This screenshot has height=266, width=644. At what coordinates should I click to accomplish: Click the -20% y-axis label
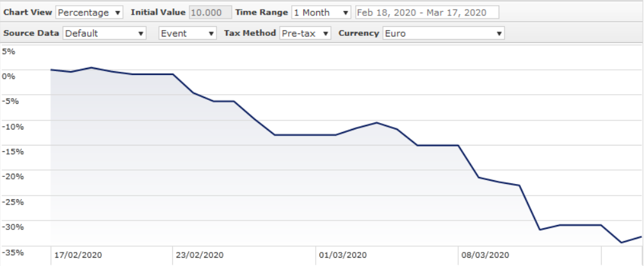click(x=12, y=176)
